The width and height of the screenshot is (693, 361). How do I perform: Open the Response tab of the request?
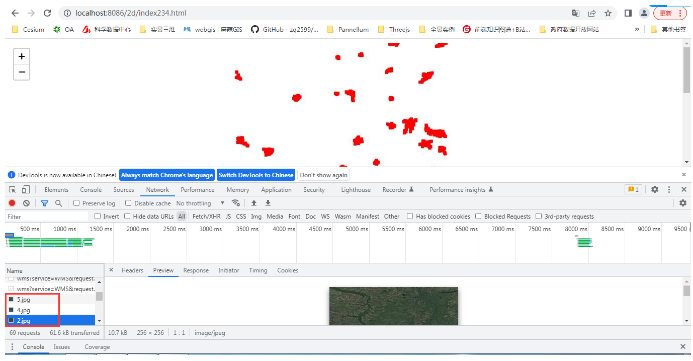pos(196,270)
